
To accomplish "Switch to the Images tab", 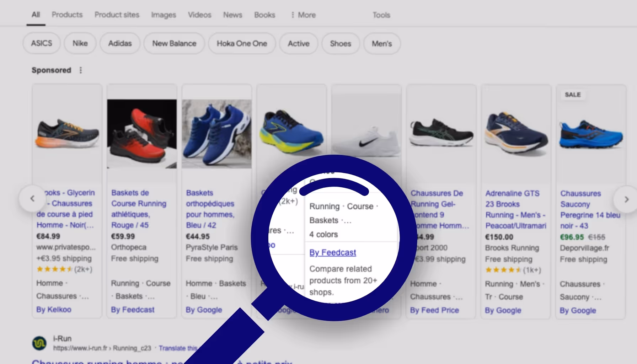I will (164, 15).
